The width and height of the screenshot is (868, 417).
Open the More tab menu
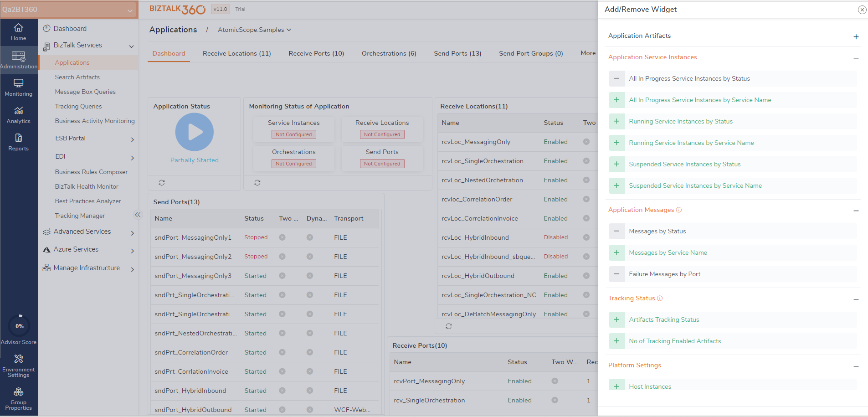pyautogui.click(x=588, y=53)
